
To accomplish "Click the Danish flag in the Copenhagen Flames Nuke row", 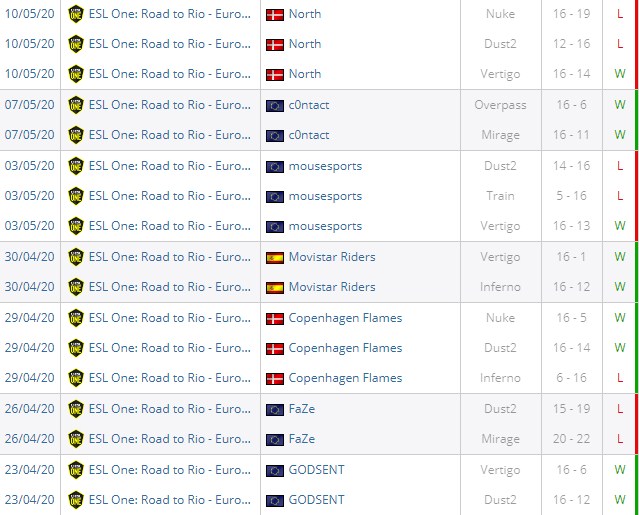I will click(x=274, y=318).
